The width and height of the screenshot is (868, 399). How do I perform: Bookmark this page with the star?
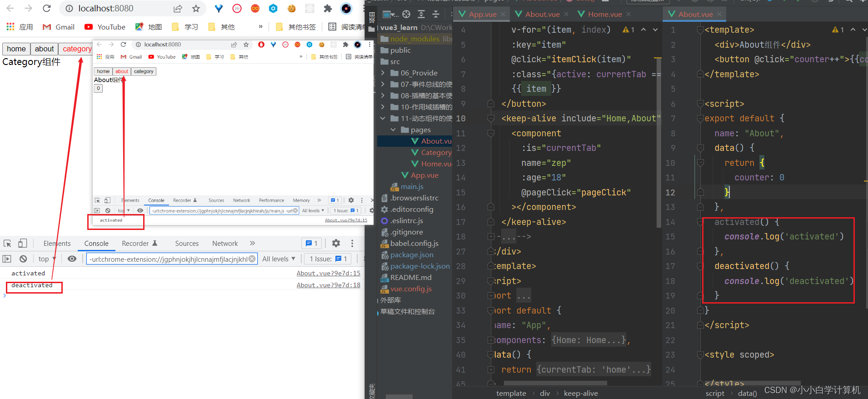click(x=196, y=8)
